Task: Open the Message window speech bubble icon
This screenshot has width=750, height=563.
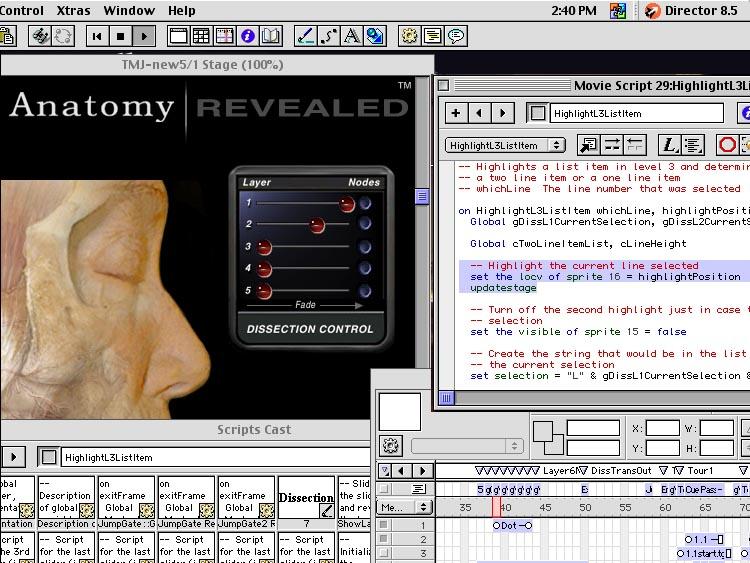Action: 456,36
